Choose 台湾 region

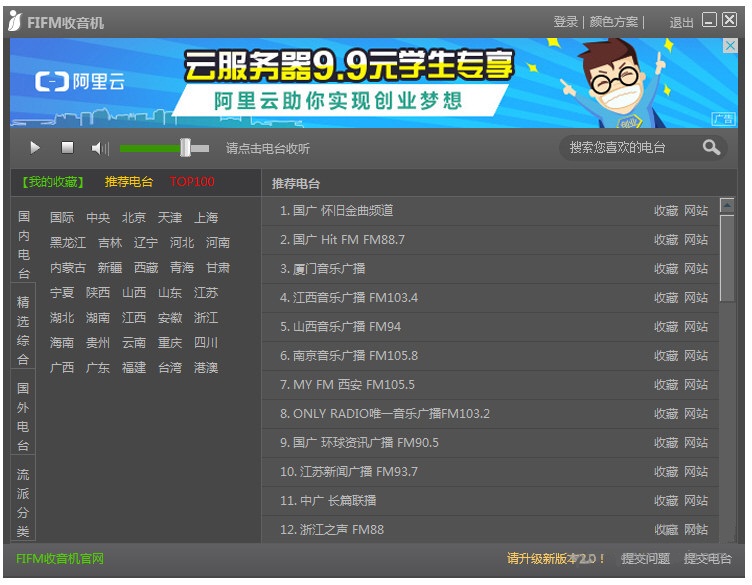170,368
